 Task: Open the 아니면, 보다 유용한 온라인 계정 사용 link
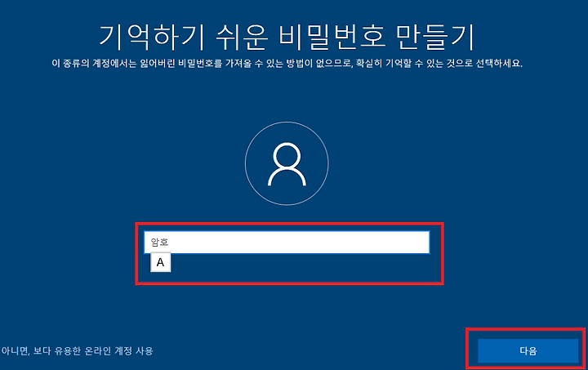(x=78, y=351)
